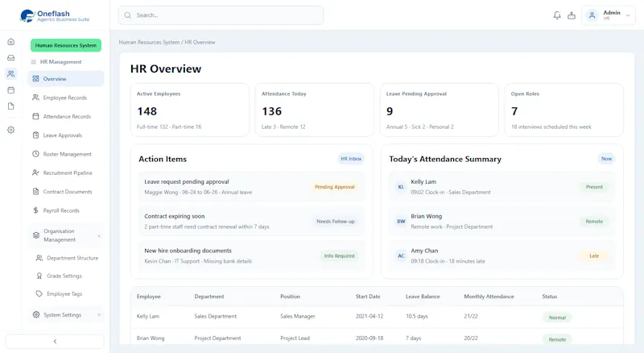
Task: Open Employee Records menu item
Action: coord(66,98)
